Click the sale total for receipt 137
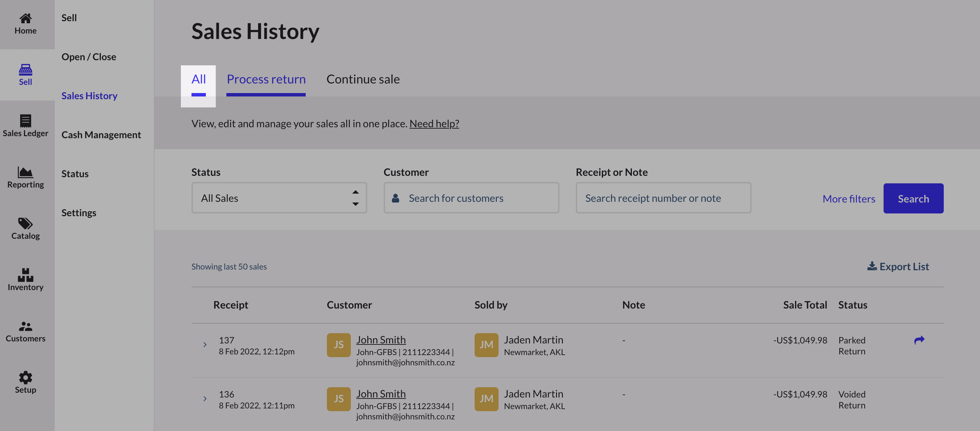Viewport: 980px width, 431px height. pyautogui.click(x=800, y=340)
